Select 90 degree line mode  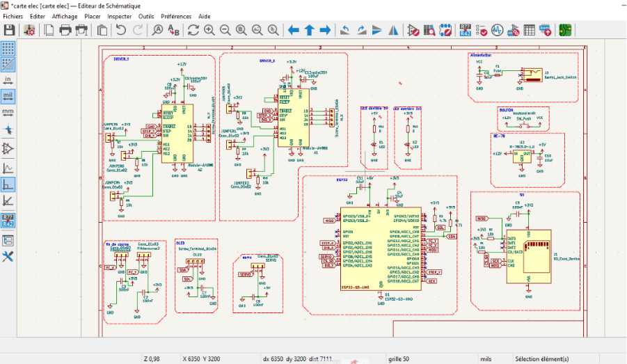click(x=8, y=184)
